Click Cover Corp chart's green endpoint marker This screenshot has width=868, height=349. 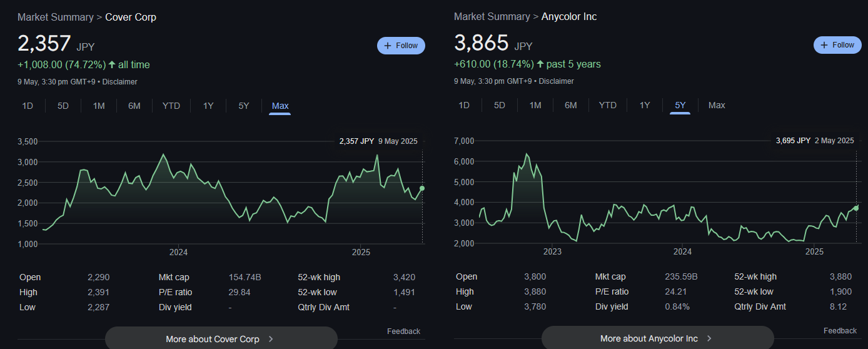(x=422, y=188)
